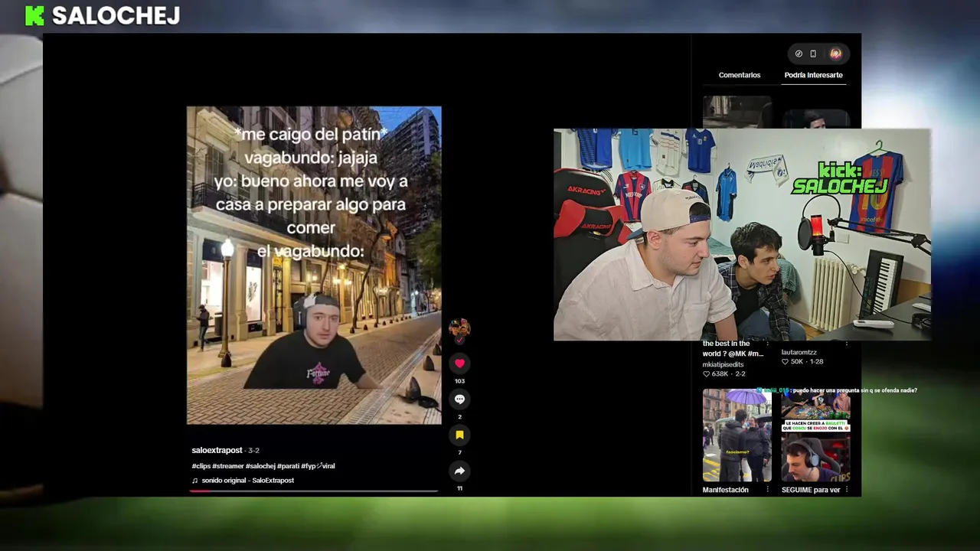Click the '50K · 1-28' stats text
Viewport: 980px width, 551px height.
802,362
